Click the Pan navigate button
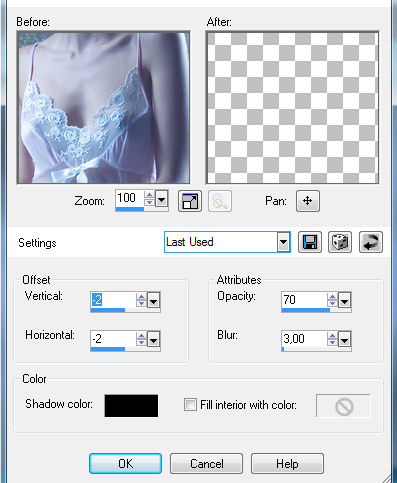Viewport: 397px width, 483px height. [308, 201]
